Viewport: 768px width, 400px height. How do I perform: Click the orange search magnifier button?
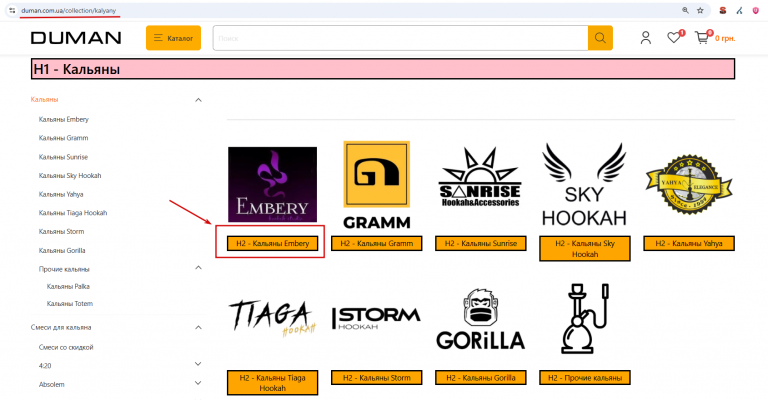(x=600, y=38)
